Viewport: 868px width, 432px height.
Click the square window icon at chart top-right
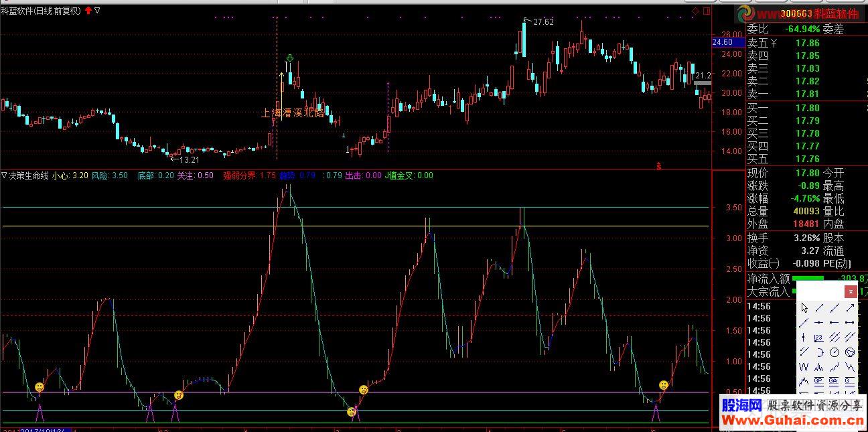705,11
